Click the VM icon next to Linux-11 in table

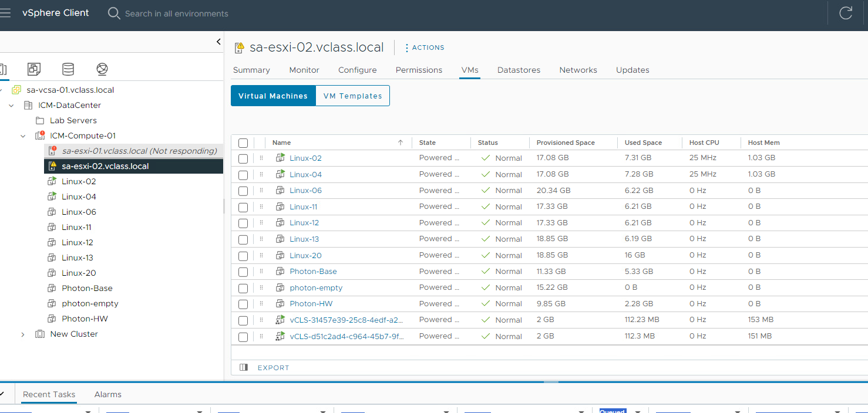click(x=280, y=206)
